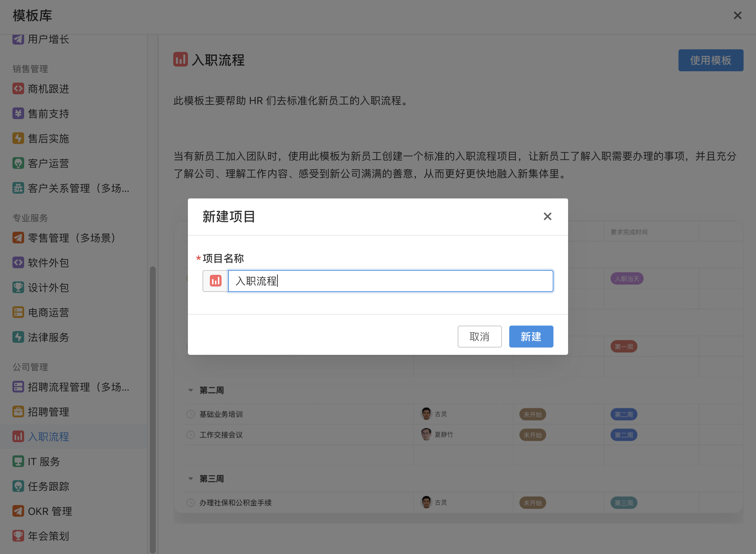This screenshot has height=554, width=756.
Task: Click the 任务跟踪 template icon
Action: pos(18,486)
